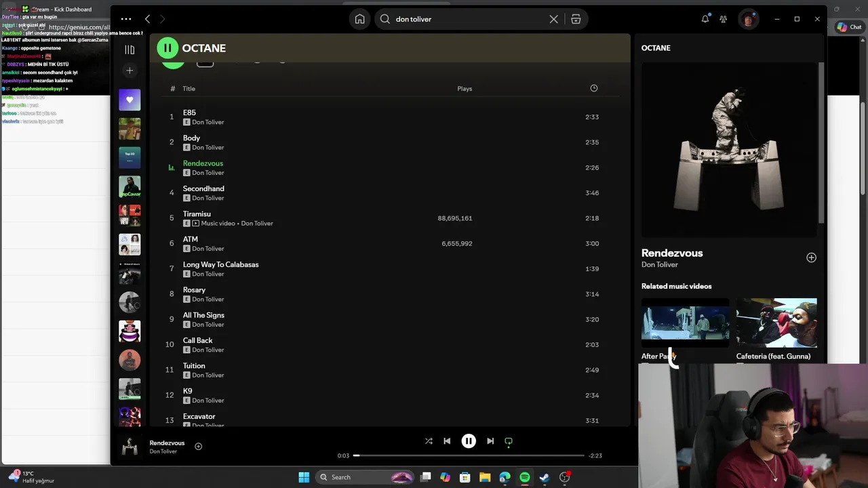Open now-playing bar album thumbnail
Viewport: 868px width, 488px height.
(130, 446)
